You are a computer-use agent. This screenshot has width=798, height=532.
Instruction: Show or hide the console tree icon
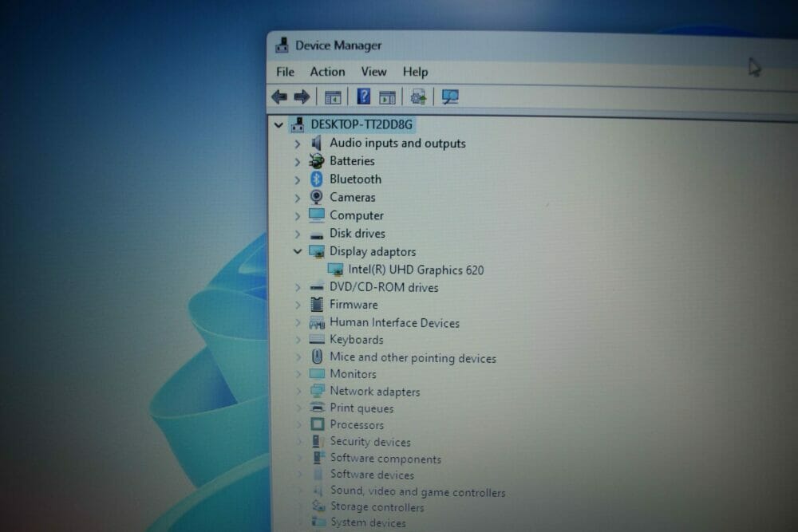333,97
